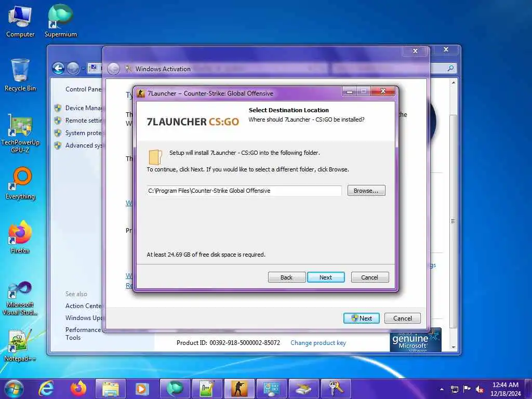The image size is (532, 399).
Task: Click Next in the Windows Activation window
Action: pos(362,318)
